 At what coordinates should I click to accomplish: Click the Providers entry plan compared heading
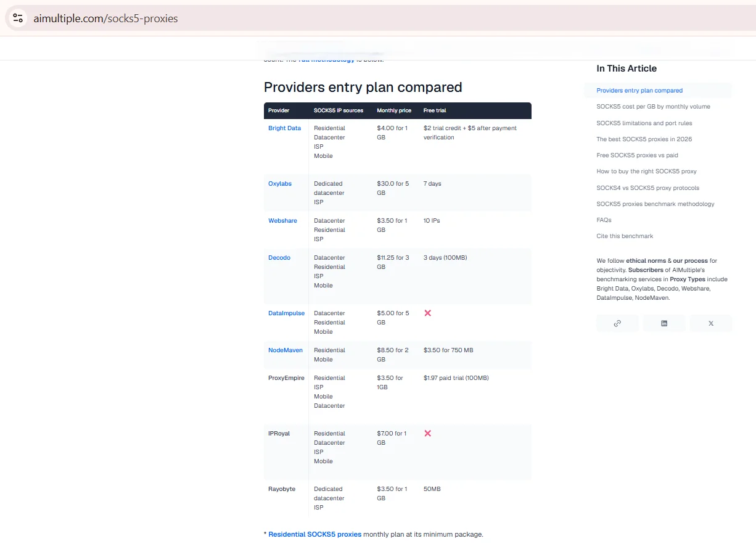[363, 88]
